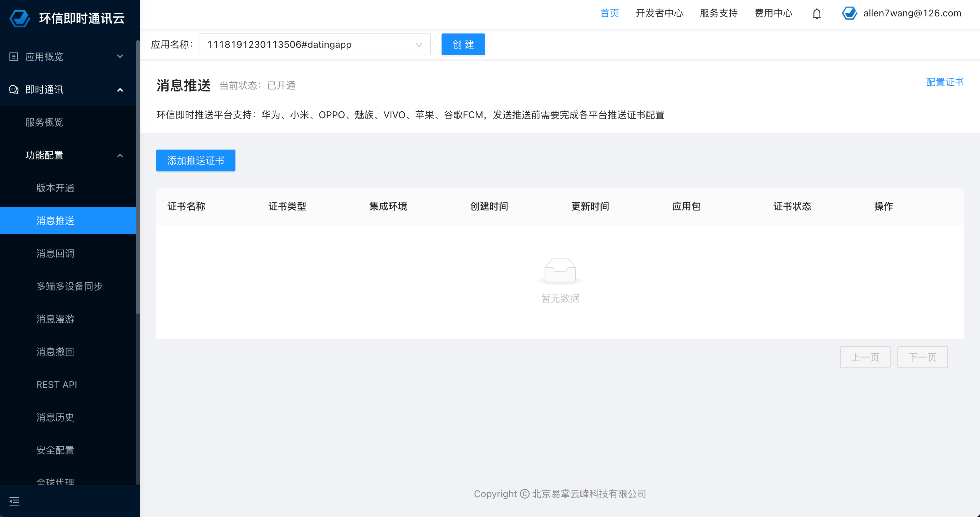Open the 应用名称 app selector dropdown
This screenshot has height=517, width=980.
tap(314, 44)
